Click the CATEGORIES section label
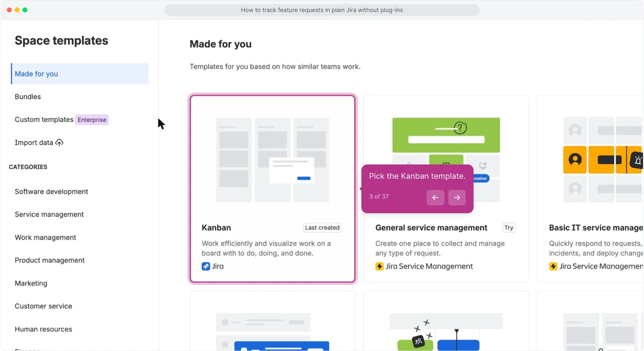The height and width of the screenshot is (351, 644). coord(28,167)
